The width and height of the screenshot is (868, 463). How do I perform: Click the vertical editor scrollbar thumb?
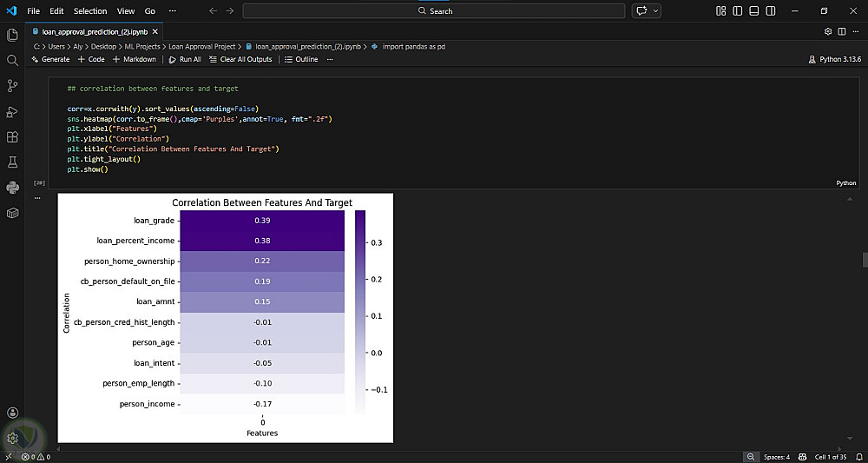click(865, 260)
